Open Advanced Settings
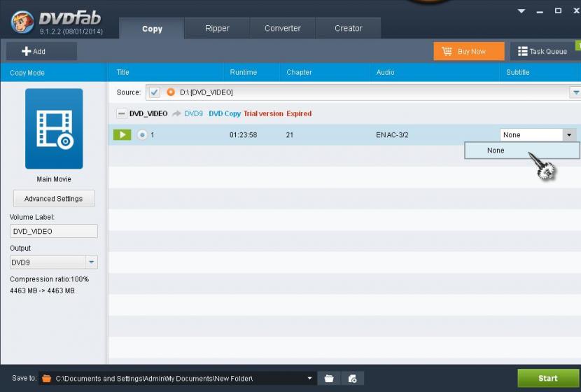 coord(54,199)
